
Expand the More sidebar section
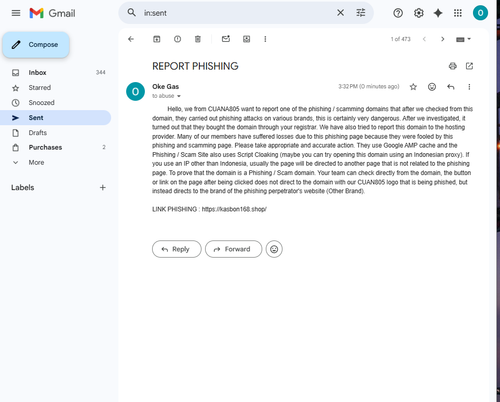[x=55, y=162]
